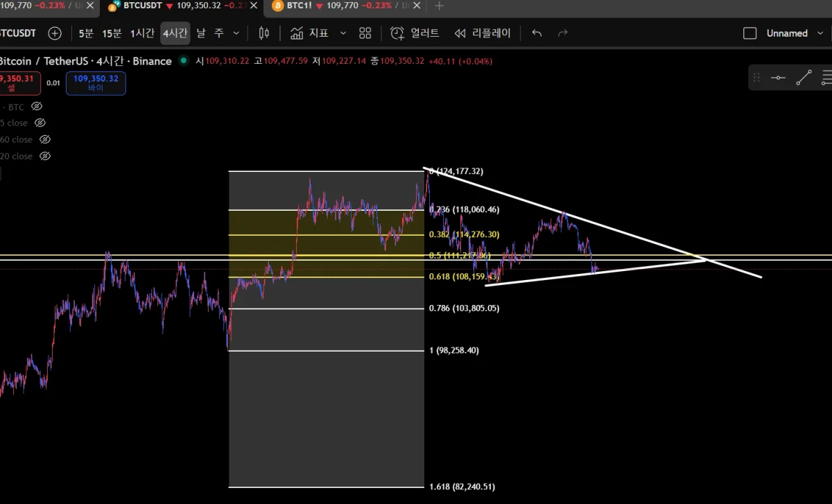832x504 pixels.
Task: Open the candlestick chart type selector
Action: click(264, 33)
